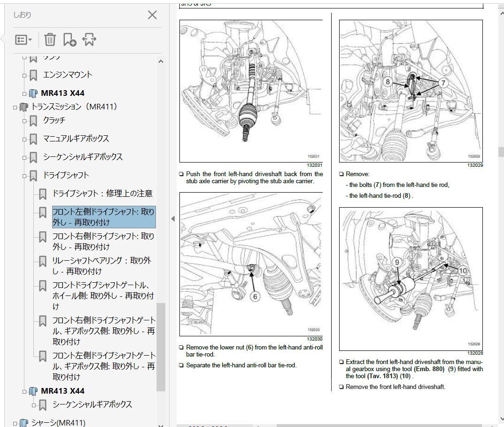Screen dimensions: 504x427
Task: Click bookmark icon beside リレーシャフトベアリング
Action: tap(42, 261)
